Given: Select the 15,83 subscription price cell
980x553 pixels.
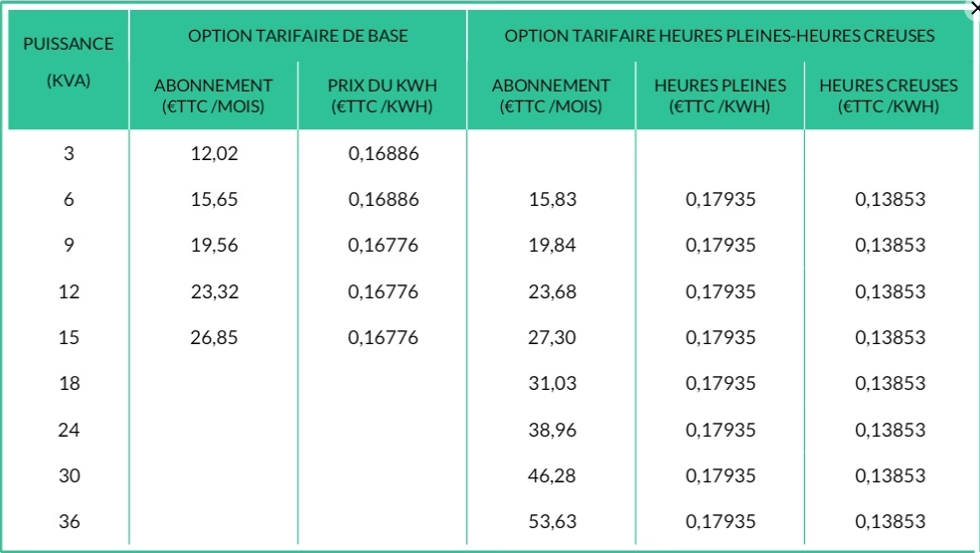Looking at the screenshot, I should coord(552,200).
